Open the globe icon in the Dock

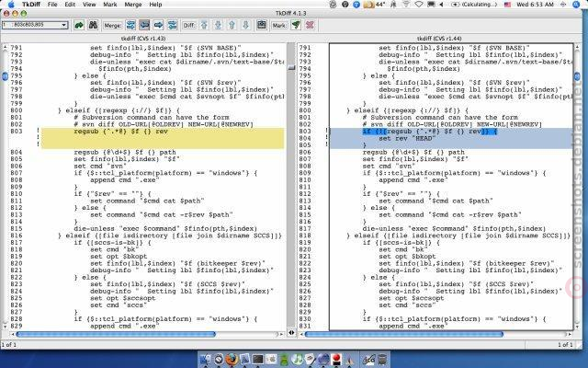322,360
